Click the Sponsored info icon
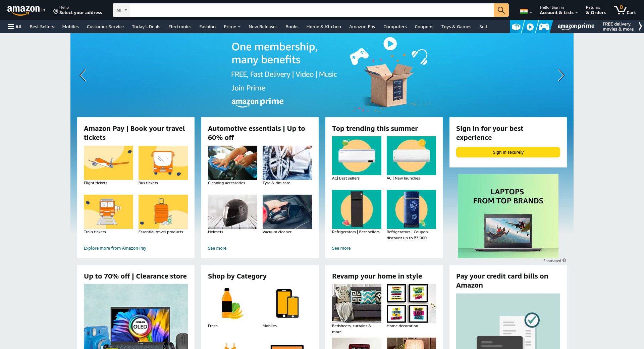This screenshot has height=349, width=644. 564,260
